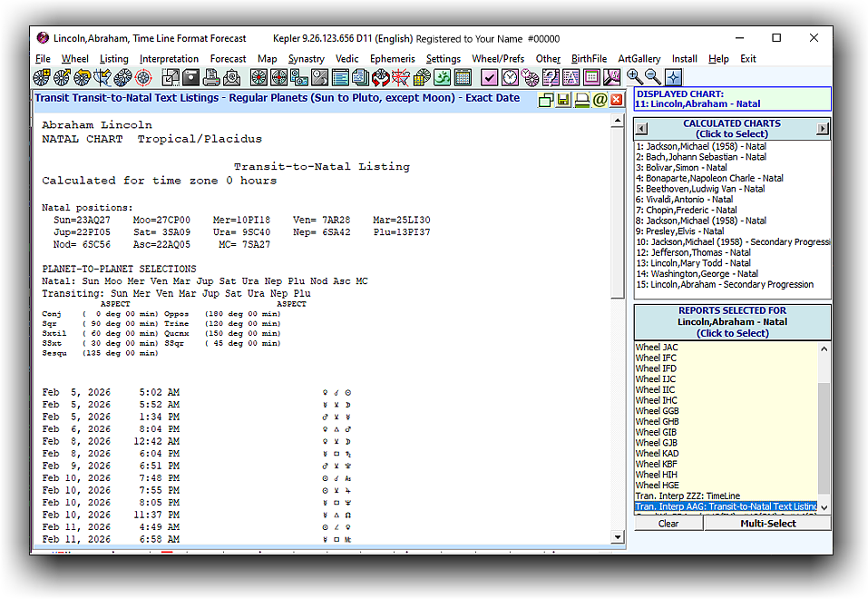Click the Multi-Select button
This screenshot has height=599, width=868.
[767, 524]
